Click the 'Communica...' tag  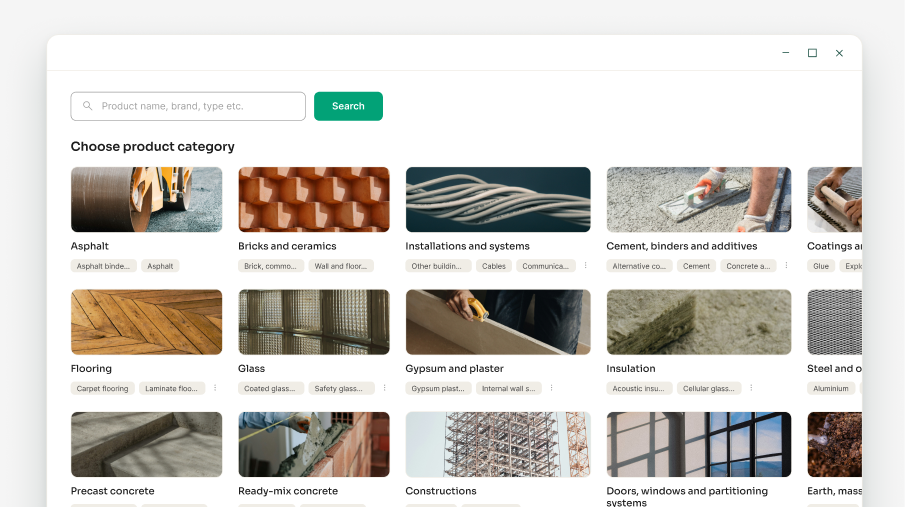pyautogui.click(x=545, y=266)
